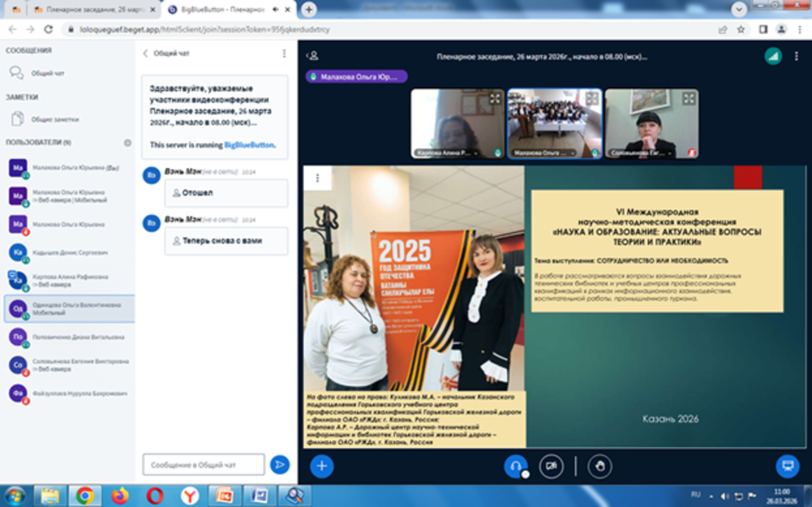Open the main options menu, top right
Viewport: 812px width, 507px height.
click(x=797, y=56)
